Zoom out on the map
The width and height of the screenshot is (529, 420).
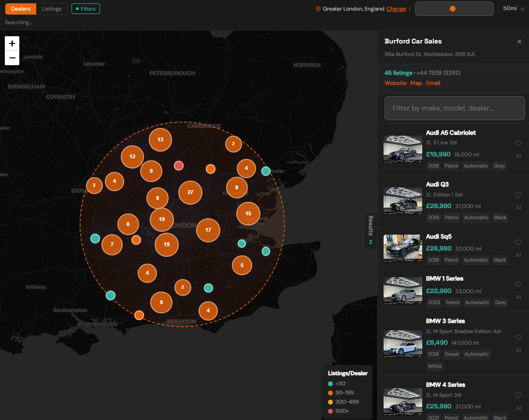[x=12, y=58]
